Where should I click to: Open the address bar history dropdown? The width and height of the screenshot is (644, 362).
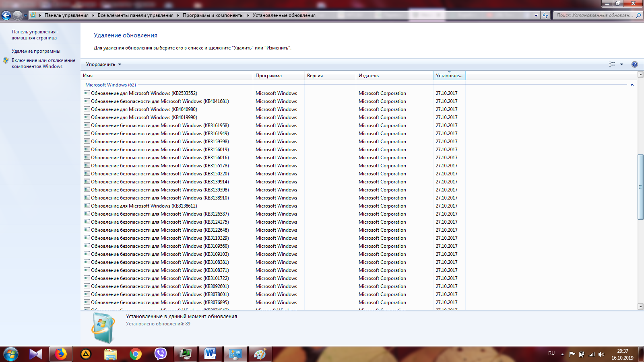pos(536,15)
